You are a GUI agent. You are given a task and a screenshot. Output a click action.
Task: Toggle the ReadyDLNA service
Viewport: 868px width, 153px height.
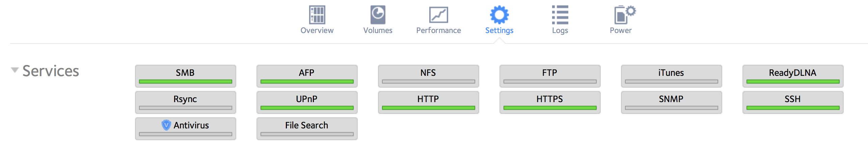point(793,76)
